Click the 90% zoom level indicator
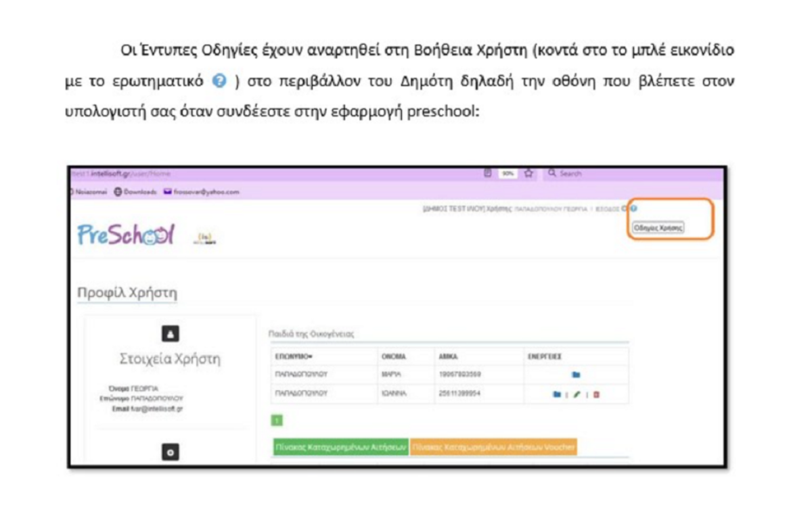Image resolution: width=812 pixels, height=520 pixels. [507, 174]
